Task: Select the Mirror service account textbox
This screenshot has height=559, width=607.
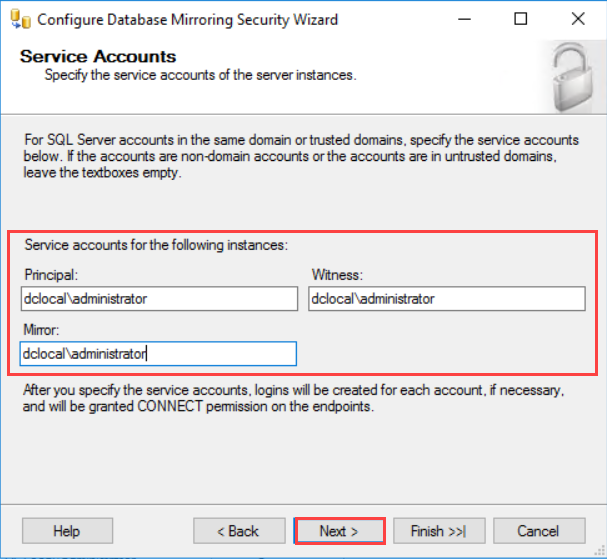Action: (x=158, y=353)
